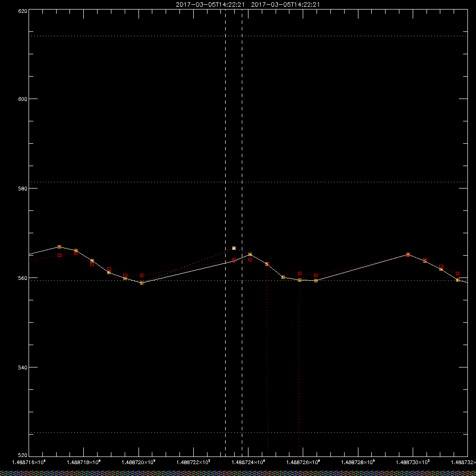Image resolution: width=476 pixels, height=476 pixels.
Task: Click the topmost white dotted horizontal threshold line
Action: coord(248,36)
